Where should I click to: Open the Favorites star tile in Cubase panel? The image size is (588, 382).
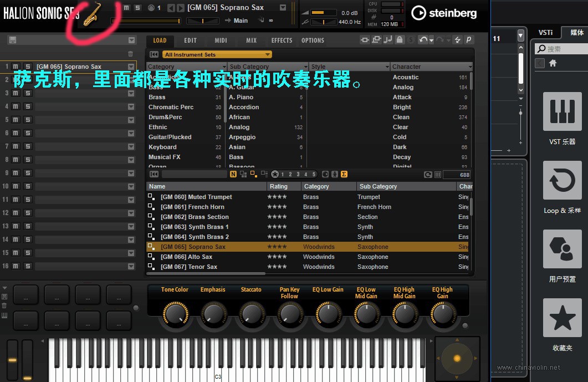(563, 318)
